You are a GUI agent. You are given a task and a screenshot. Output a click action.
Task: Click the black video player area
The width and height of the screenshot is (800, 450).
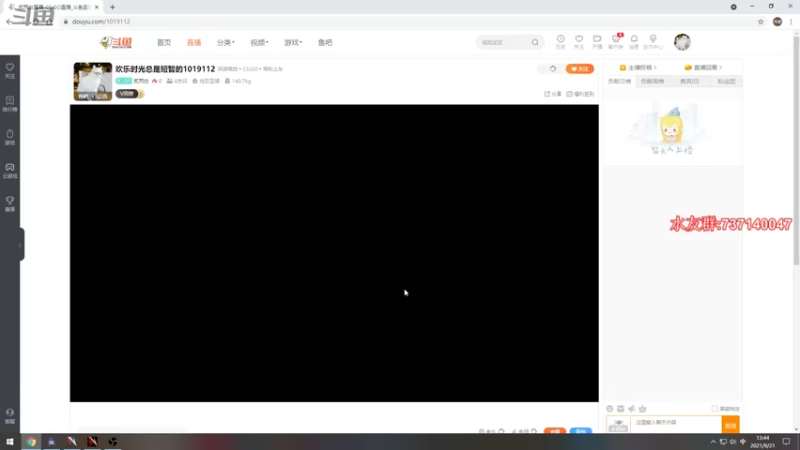tap(334, 253)
